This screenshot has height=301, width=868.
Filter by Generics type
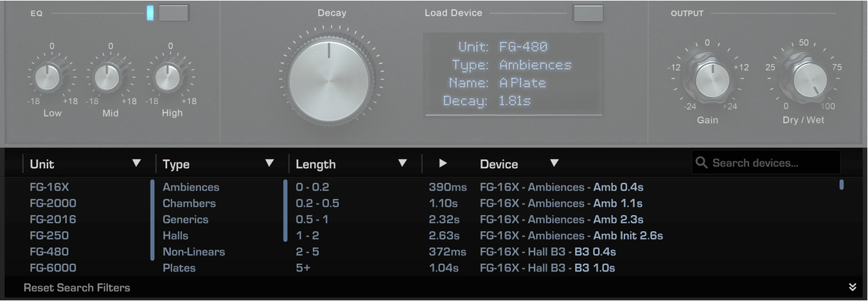tap(186, 219)
